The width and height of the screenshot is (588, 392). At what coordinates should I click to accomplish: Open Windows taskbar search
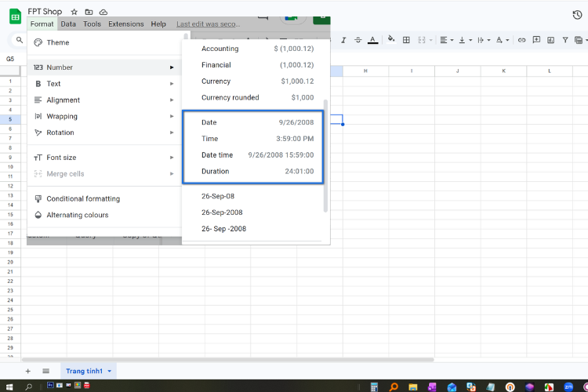pos(28,387)
